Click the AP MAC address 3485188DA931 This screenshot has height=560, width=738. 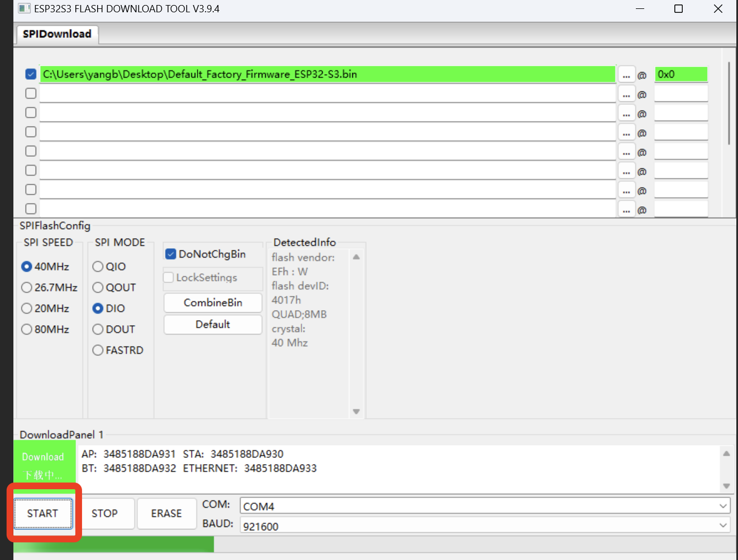(x=140, y=454)
